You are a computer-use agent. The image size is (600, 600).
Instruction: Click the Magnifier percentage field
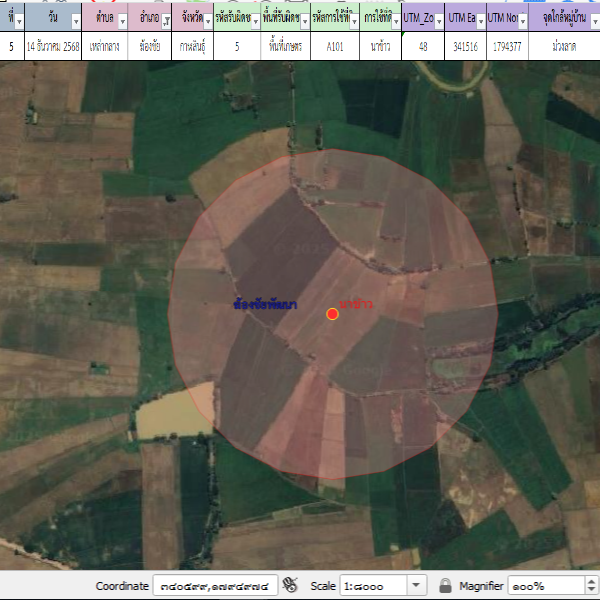pos(545,585)
